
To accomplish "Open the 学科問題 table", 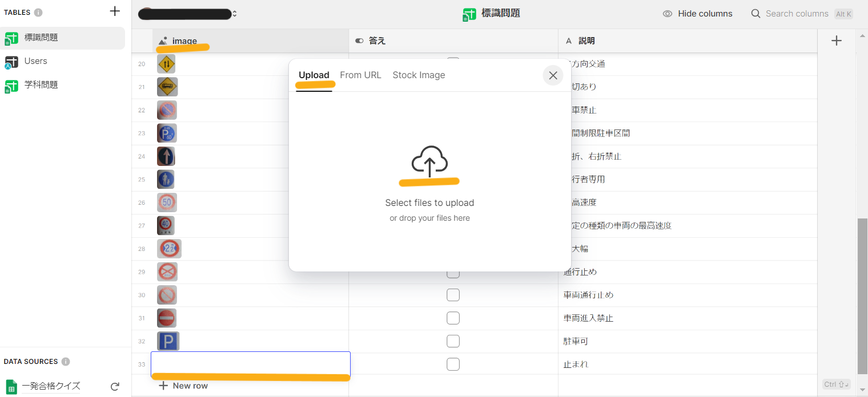I will [x=62, y=85].
